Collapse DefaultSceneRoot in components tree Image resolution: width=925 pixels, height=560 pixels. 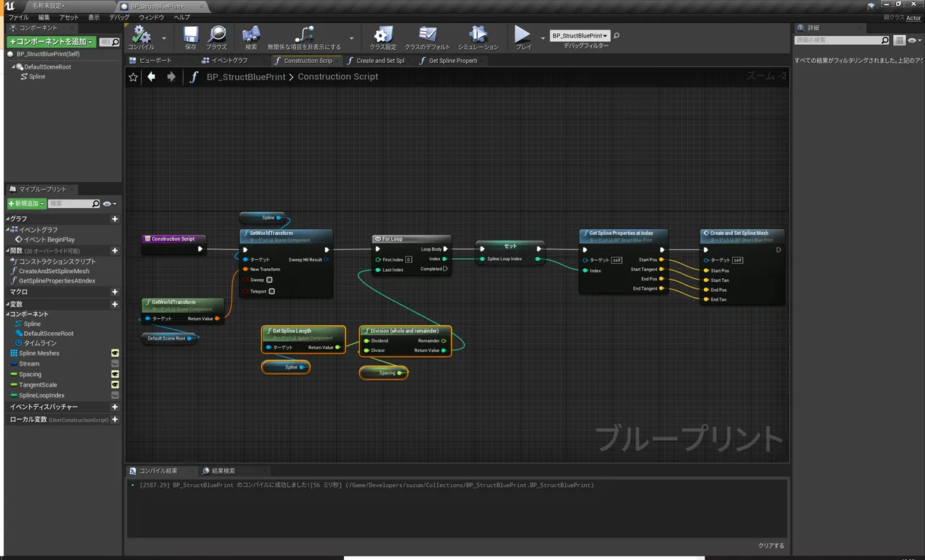(14, 66)
